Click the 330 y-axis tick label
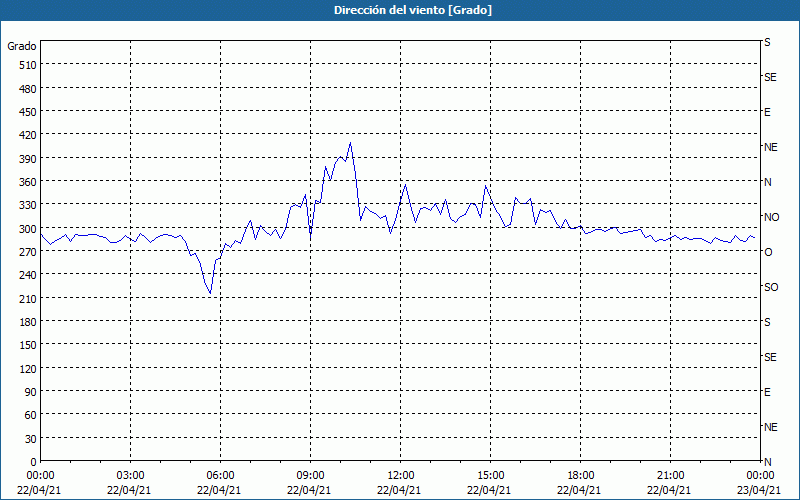The height and width of the screenshot is (500, 800). coord(29,205)
